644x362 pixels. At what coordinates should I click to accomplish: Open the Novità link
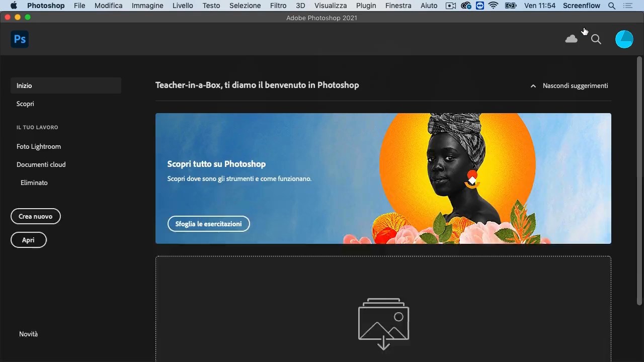point(29,334)
